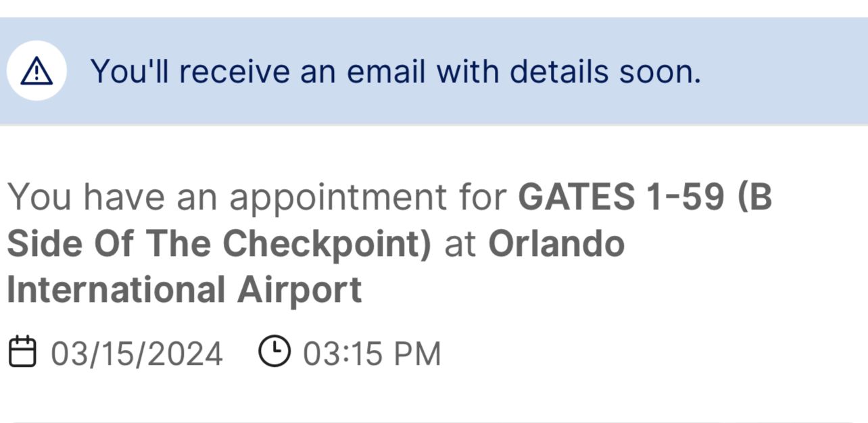Tap "International Airport" location text
The image size is (868, 423).
184,290
